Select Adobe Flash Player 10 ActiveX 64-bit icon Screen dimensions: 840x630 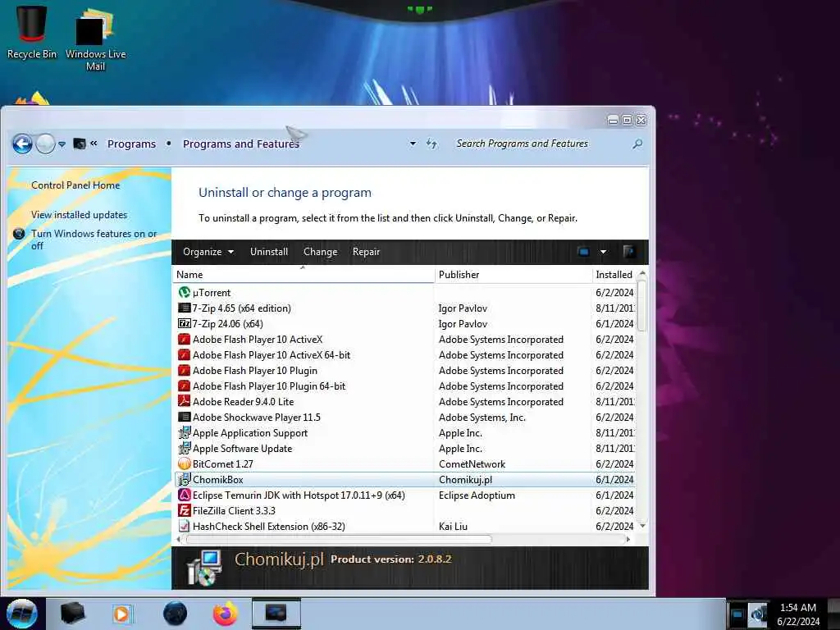click(x=185, y=354)
